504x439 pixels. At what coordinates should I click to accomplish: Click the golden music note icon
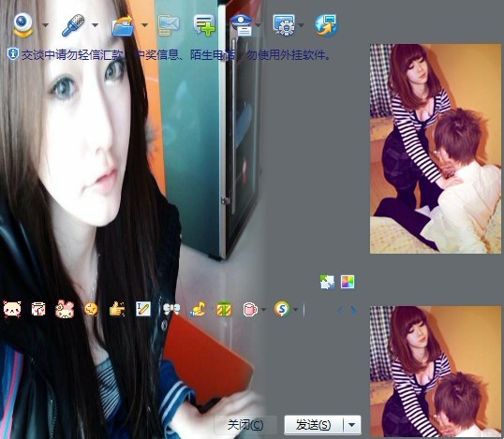pos(198,309)
